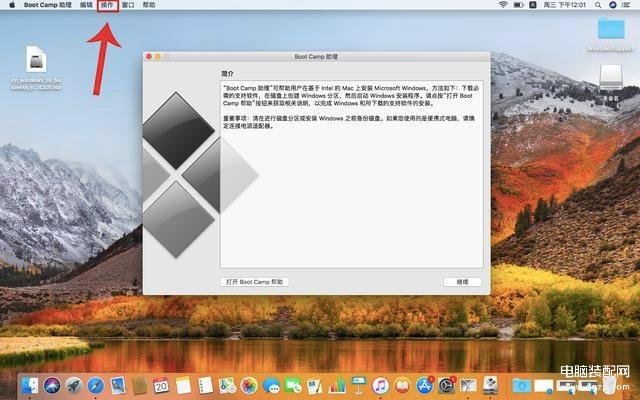Image resolution: width=640 pixels, height=400 pixels.
Task: Open Launchpad from the Dock
Action: (x=74, y=385)
